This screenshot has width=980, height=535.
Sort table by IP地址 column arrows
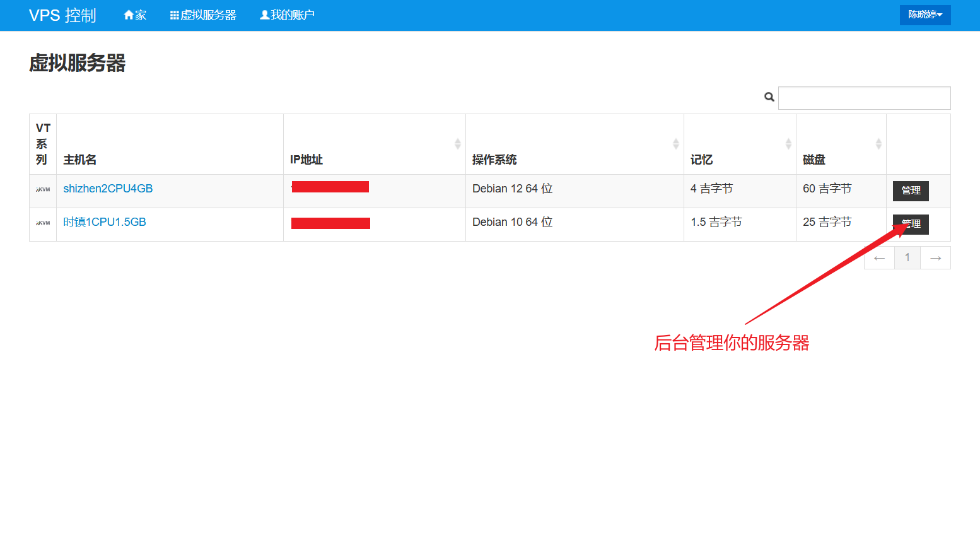(x=458, y=144)
